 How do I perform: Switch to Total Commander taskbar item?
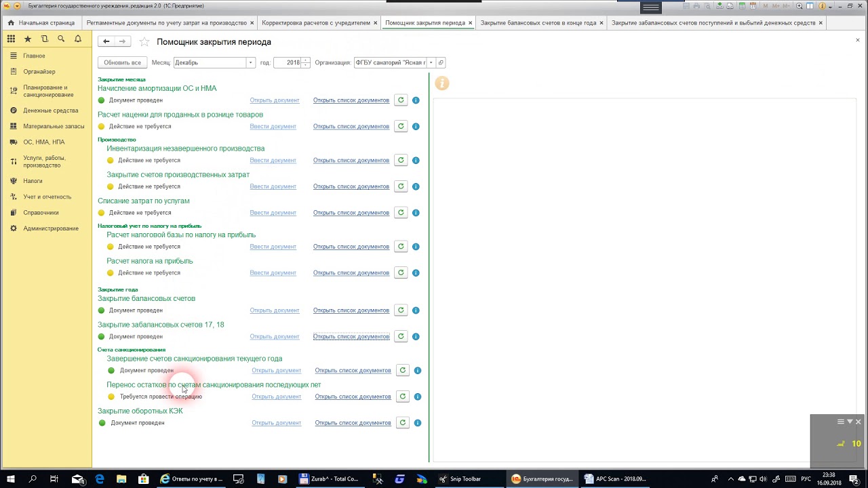click(330, 479)
